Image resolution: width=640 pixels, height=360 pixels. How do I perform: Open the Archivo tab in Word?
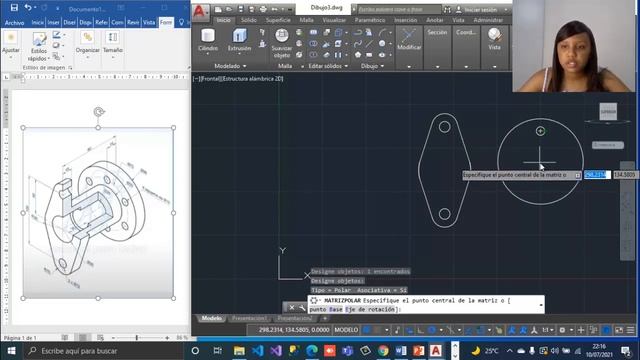tap(14, 22)
